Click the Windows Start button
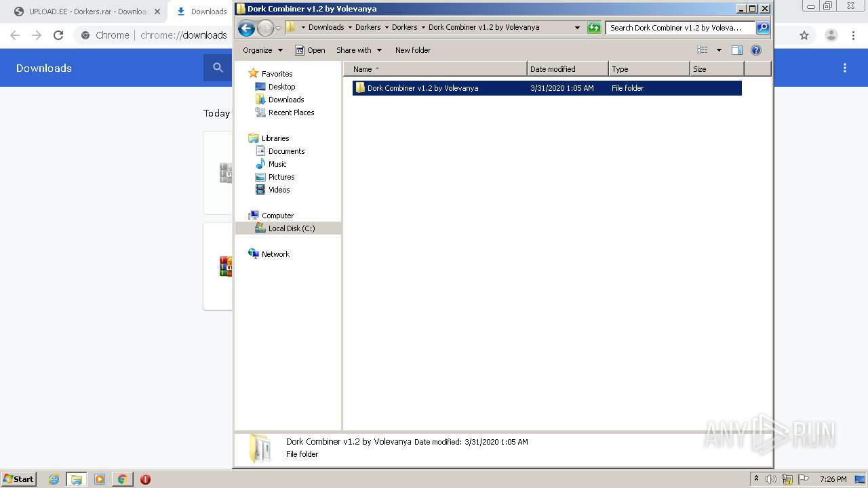Viewport: 868px width, 488px height. (x=19, y=479)
